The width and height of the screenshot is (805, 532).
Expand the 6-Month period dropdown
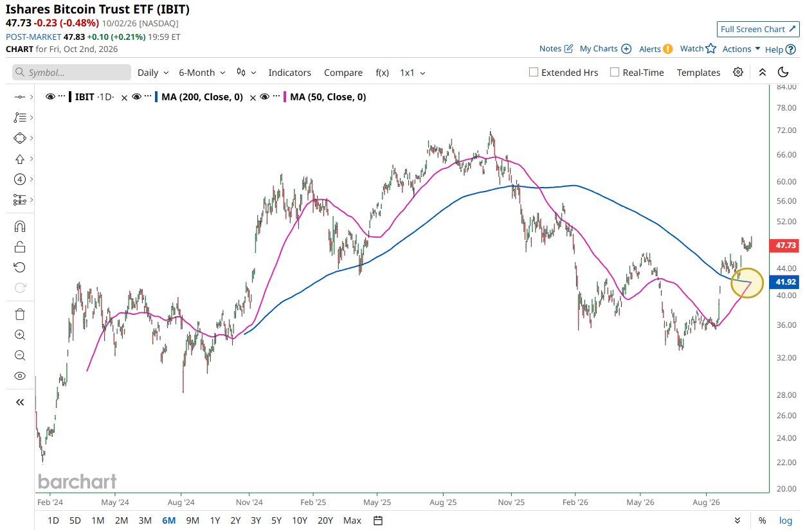pos(202,73)
